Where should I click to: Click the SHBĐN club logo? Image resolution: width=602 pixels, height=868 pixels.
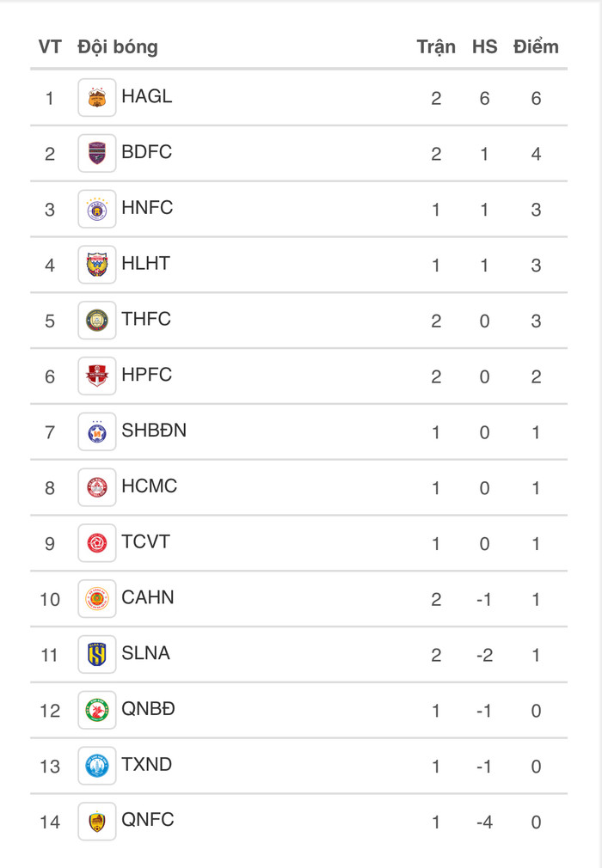point(97,432)
